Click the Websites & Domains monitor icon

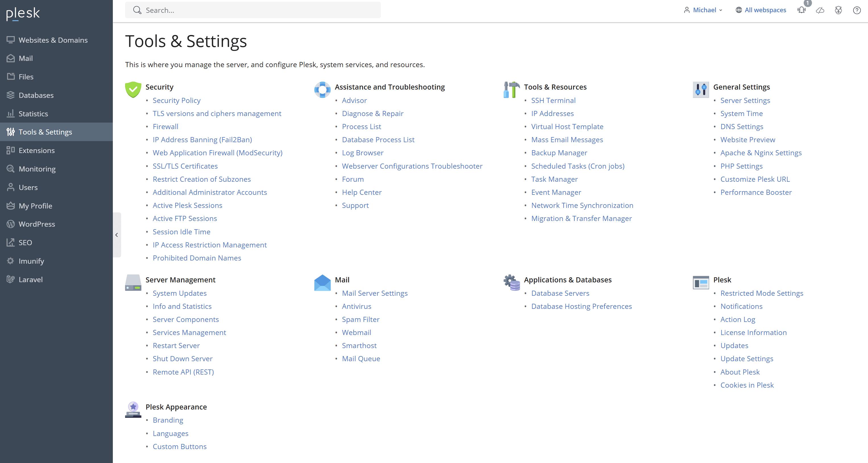pyautogui.click(x=11, y=40)
